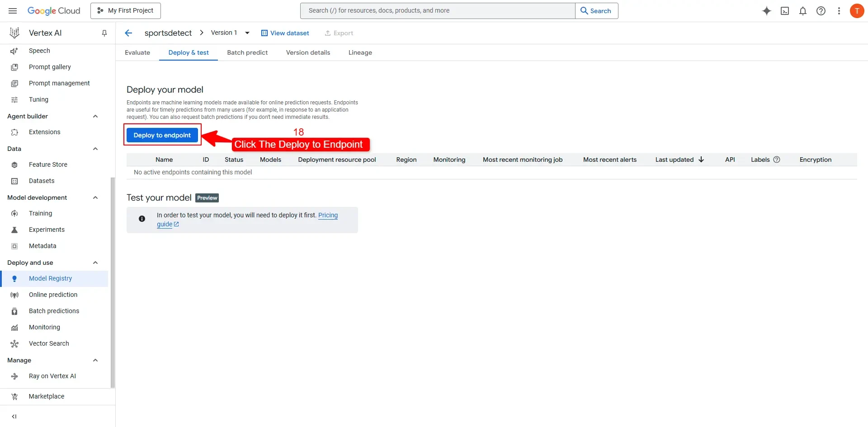
Task: Collapse the Manage section
Action: click(95, 360)
